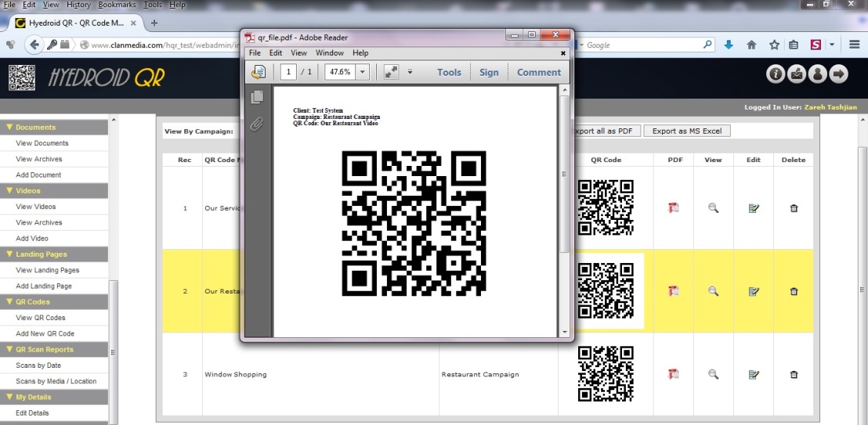The height and width of the screenshot is (425, 868).
Task: Open Comment pane in Adobe Reader
Action: [539, 73]
